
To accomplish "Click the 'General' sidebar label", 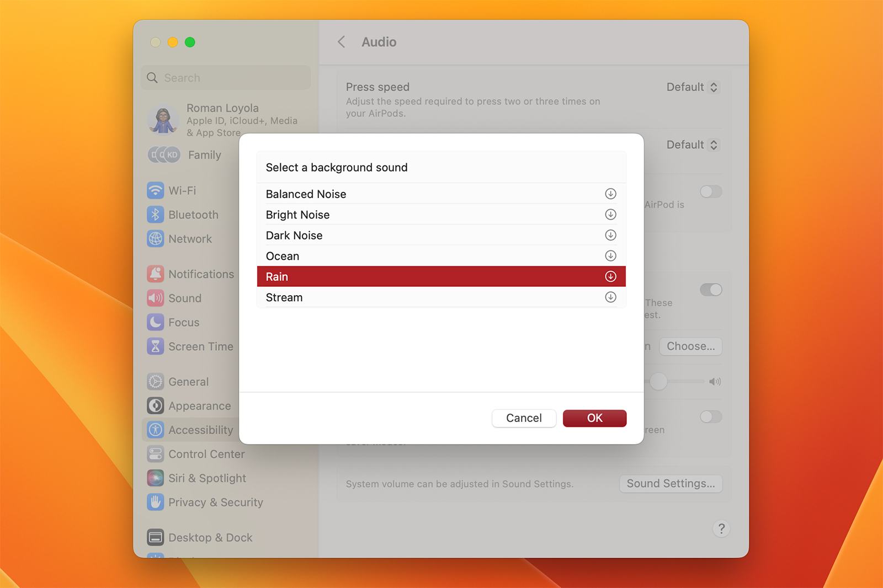I will pyautogui.click(x=189, y=382).
